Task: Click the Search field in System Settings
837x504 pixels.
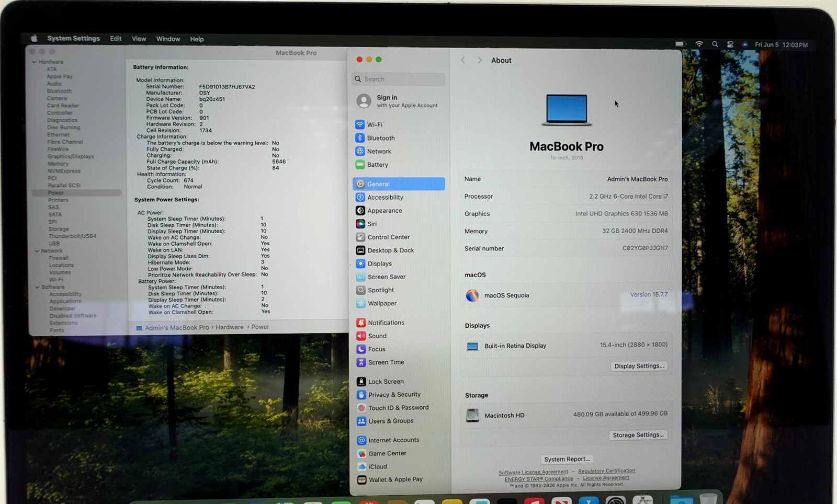Action: [399, 79]
